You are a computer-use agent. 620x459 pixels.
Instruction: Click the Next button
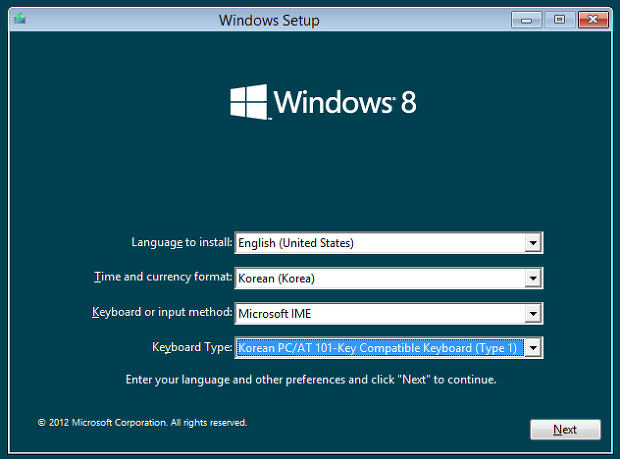pyautogui.click(x=565, y=429)
